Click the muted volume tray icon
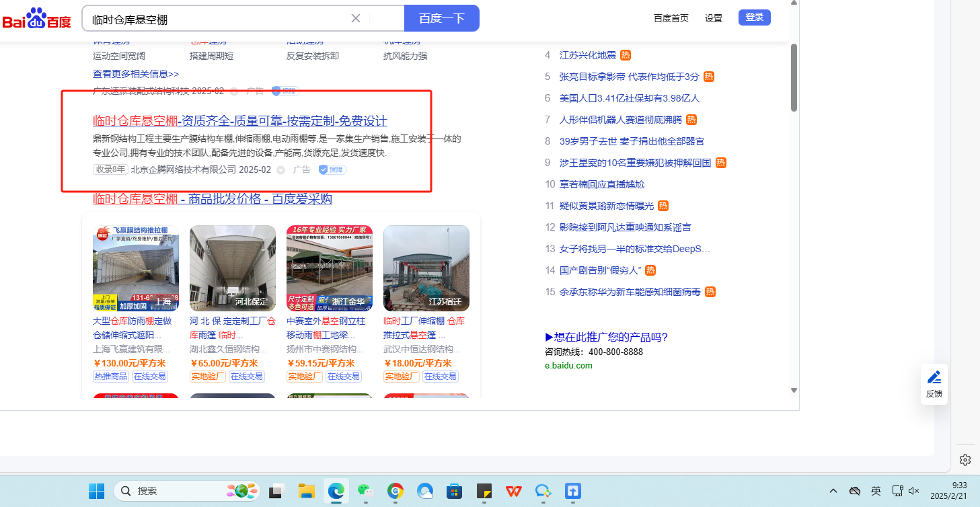Viewport: 980px width, 507px height. [914, 491]
